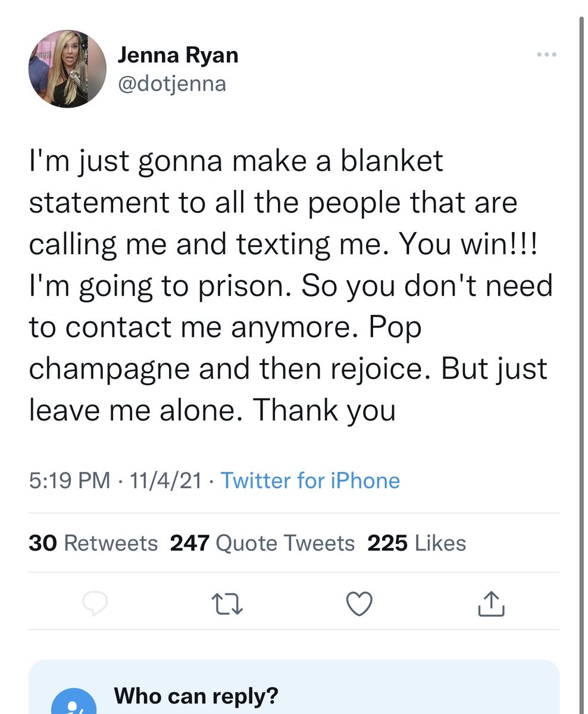Viewport: 588px width, 714px height.
Task: Tap the tweet text about blanket statement
Action: [x=291, y=286]
